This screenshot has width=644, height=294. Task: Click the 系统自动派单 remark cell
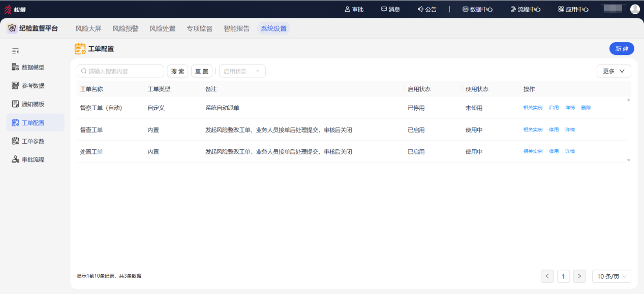pos(222,108)
